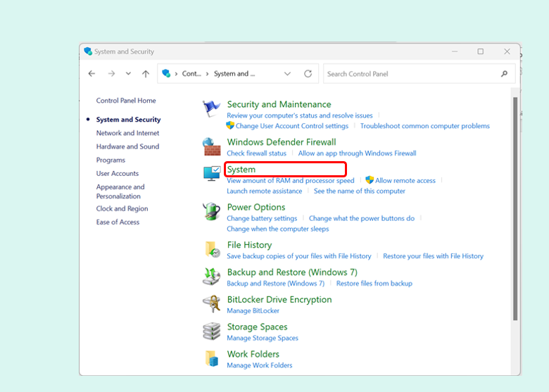549x392 pixels.
Task: Click System and... breadcrumb in address bar
Action: pos(234,74)
